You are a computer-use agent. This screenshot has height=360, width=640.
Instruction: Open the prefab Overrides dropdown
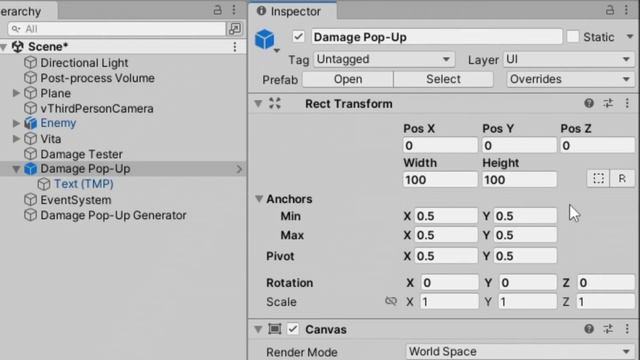(x=571, y=79)
